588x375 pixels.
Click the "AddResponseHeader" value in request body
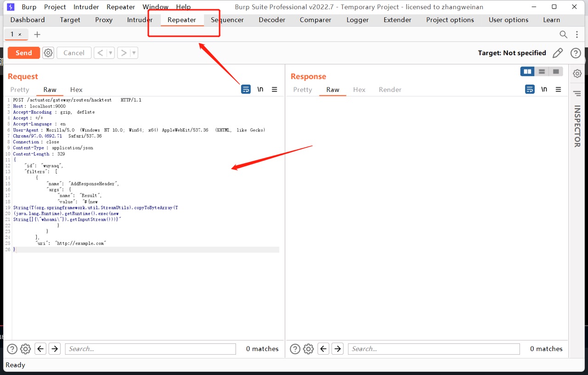click(x=94, y=184)
